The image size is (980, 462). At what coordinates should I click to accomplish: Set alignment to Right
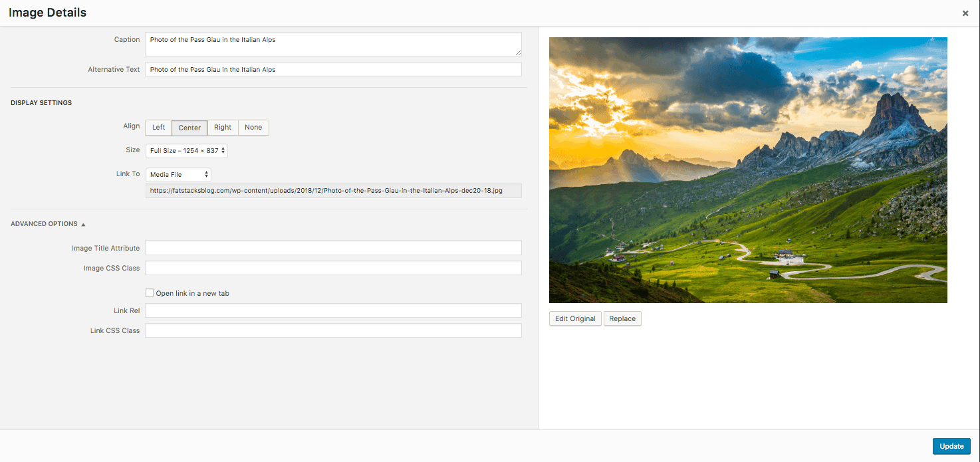(223, 128)
